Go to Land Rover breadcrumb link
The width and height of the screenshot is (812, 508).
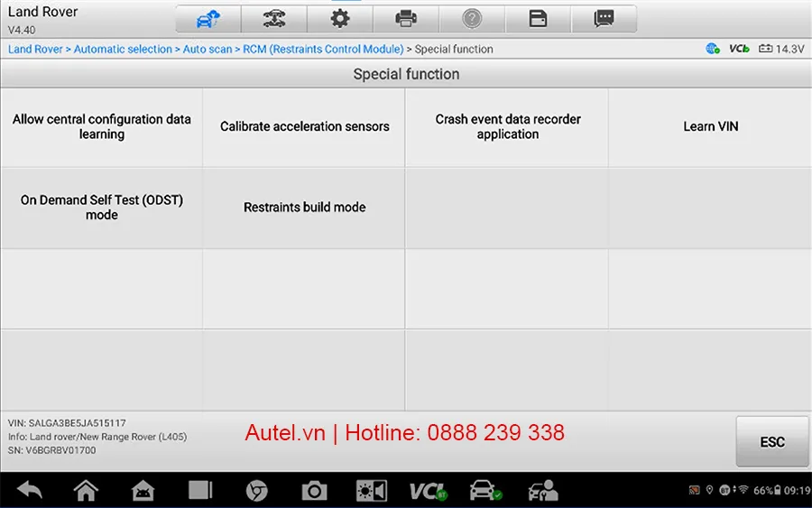coord(35,50)
